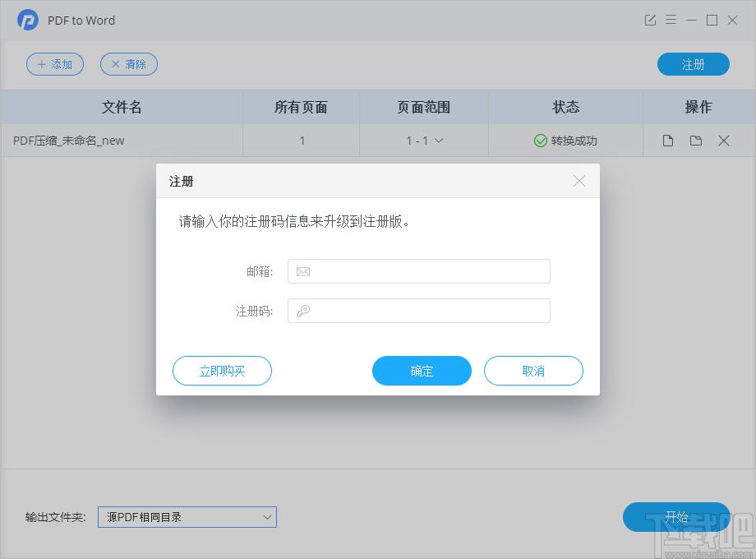This screenshot has height=559, width=756.
Task: Click the 转换成功 status text
Action: click(574, 141)
